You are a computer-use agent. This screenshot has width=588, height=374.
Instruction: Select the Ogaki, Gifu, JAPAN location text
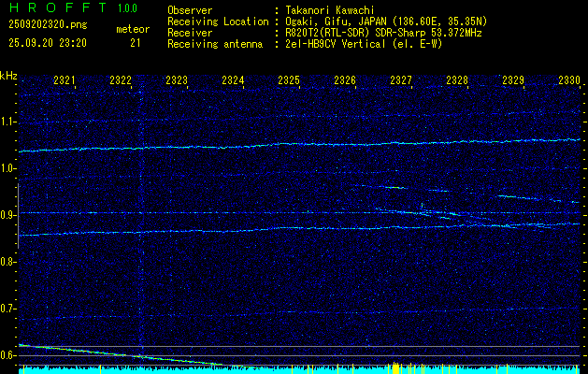point(386,22)
